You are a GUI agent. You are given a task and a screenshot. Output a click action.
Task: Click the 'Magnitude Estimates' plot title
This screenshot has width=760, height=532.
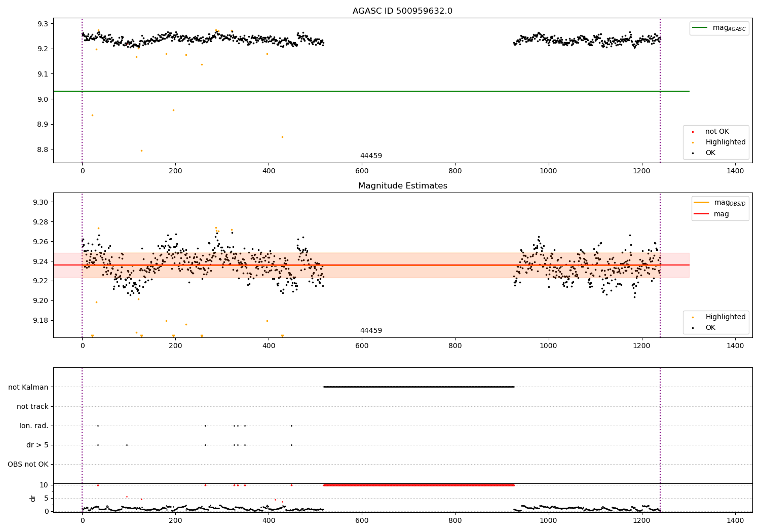point(402,186)
